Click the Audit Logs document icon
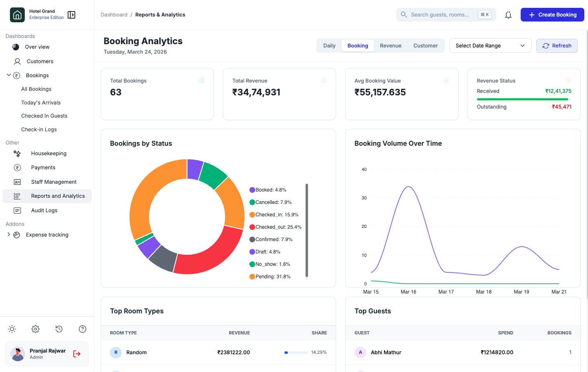 pos(17,210)
